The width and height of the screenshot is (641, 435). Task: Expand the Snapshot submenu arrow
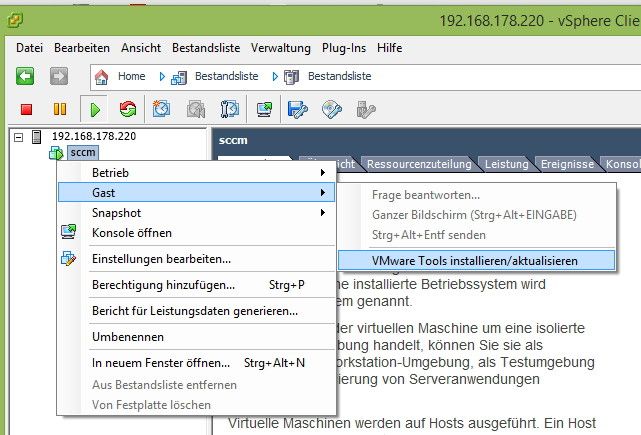pos(323,213)
